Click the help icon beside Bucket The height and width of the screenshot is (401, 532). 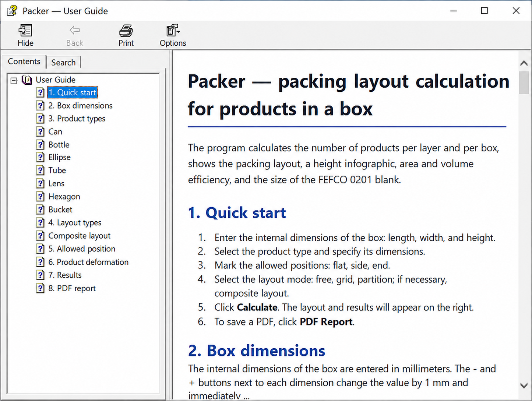(x=40, y=210)
